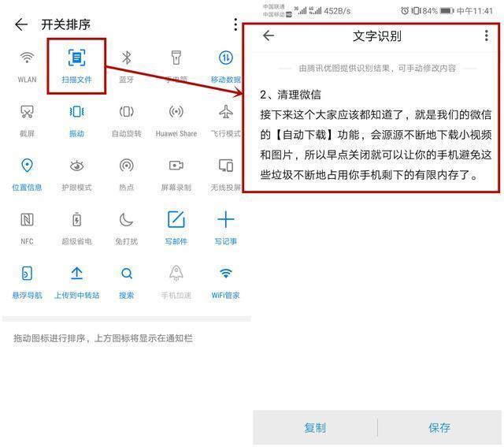The height and width of the screenshot is (447, 504).
Task: Tap the 位置信息 location pin icon
Action: [x=27, y=166]
